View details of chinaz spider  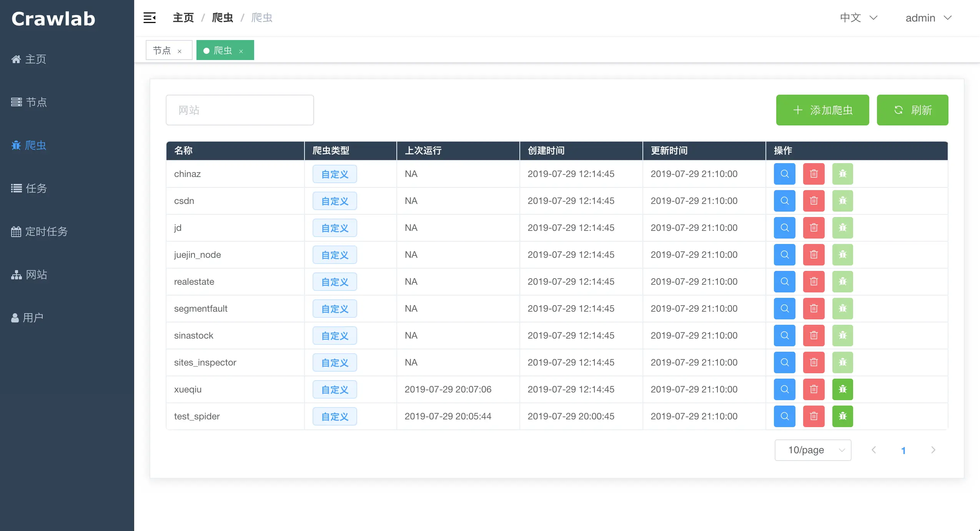tap(784, 174)
